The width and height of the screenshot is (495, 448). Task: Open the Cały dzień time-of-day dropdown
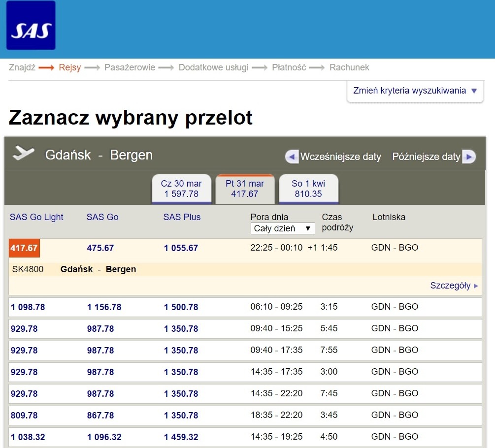[x=283, y=228]
